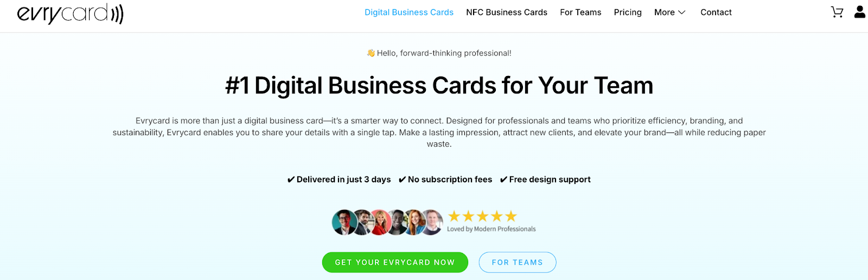Click the last gold star rating
Screen dimensions: 868x280
(x=511, y=217)
